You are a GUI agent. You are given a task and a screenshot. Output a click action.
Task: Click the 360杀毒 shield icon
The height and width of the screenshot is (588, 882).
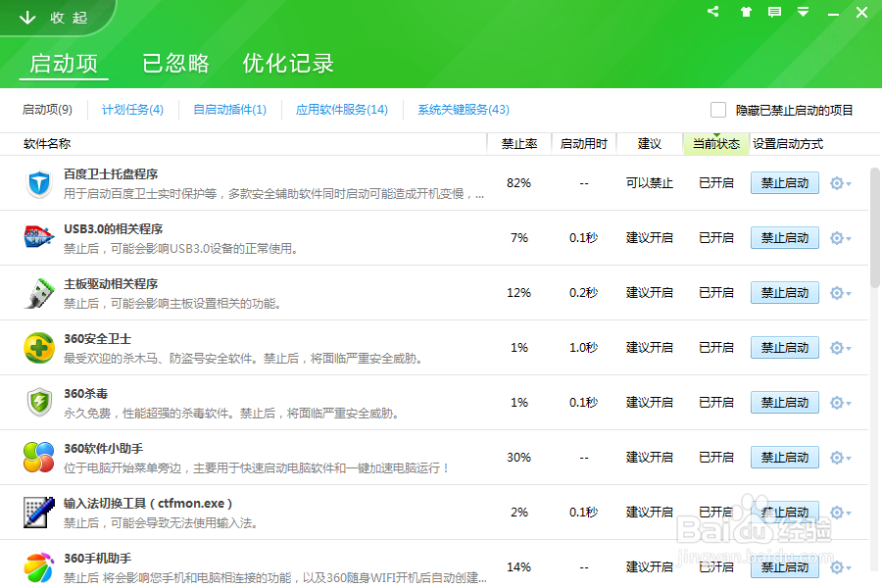click(39, 403)
